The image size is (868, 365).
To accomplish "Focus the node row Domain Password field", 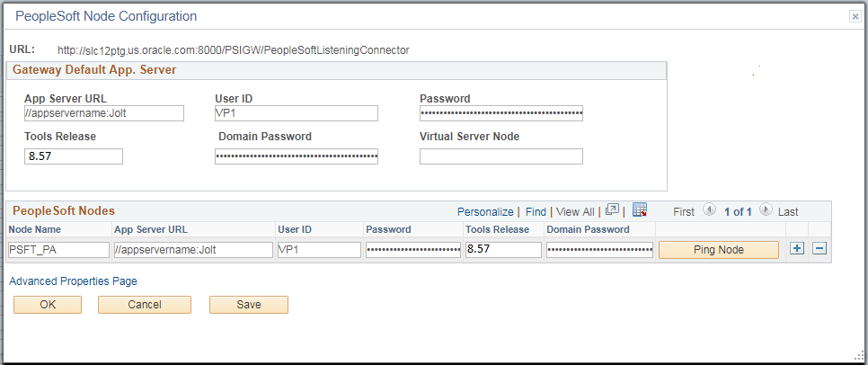I will pos(599,250).
